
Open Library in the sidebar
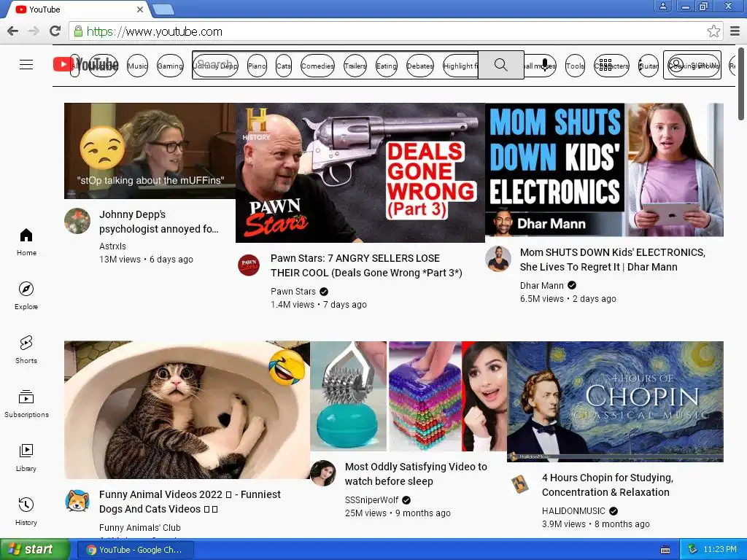click(26, 458)
